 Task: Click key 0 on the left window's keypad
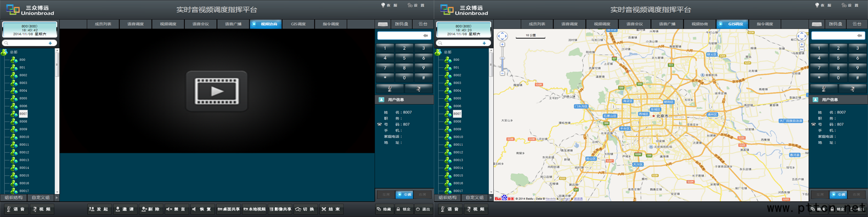click(404, 78)
